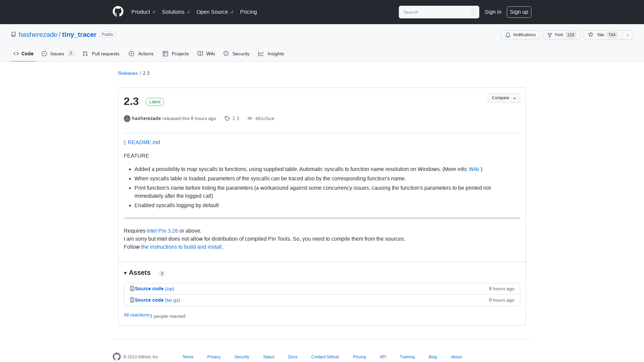
Task: Open footer Blog link
Action: [x=433, y=357]
